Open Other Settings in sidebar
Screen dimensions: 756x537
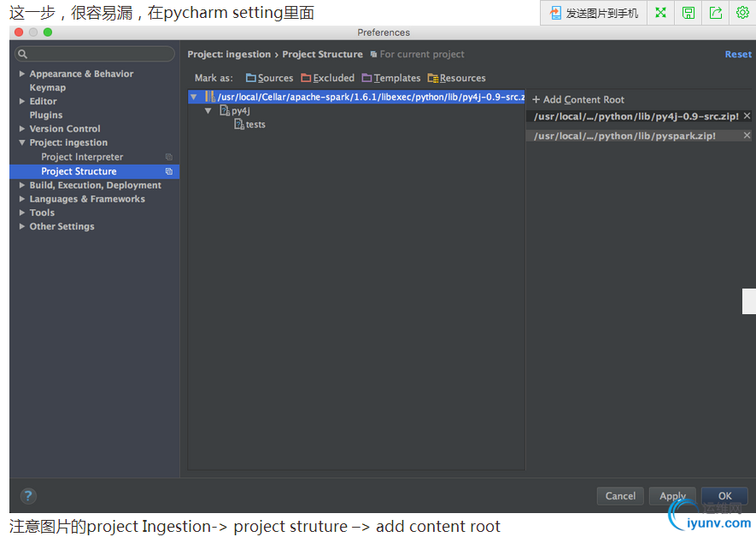tap(62, 226)
